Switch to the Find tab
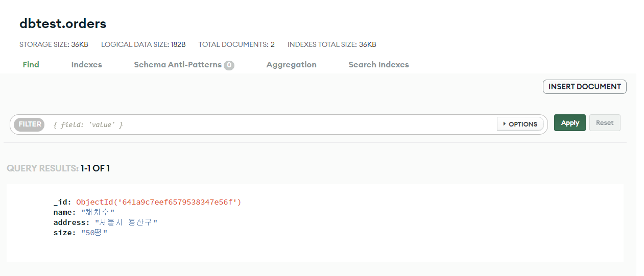 [x=31, y=65]
